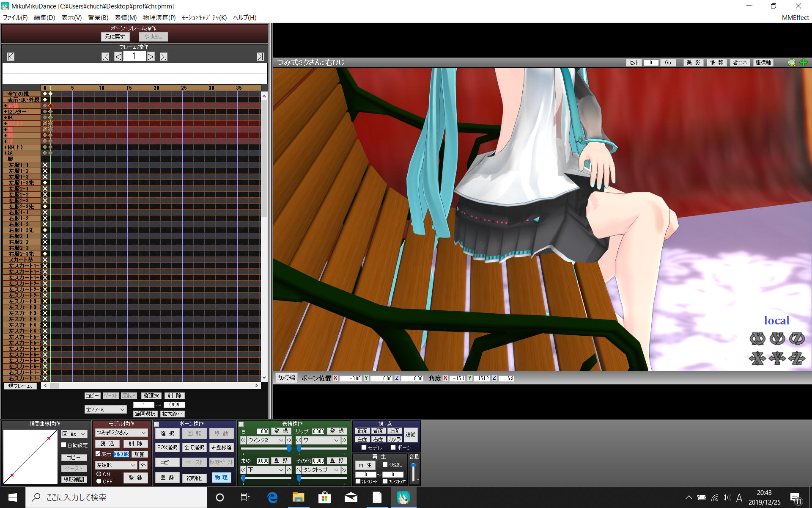Image resolution: width=812 pixels, height=508 pixels.
Task: Open the 全フレーム range dropdown
Action: (x=105, y=409)
